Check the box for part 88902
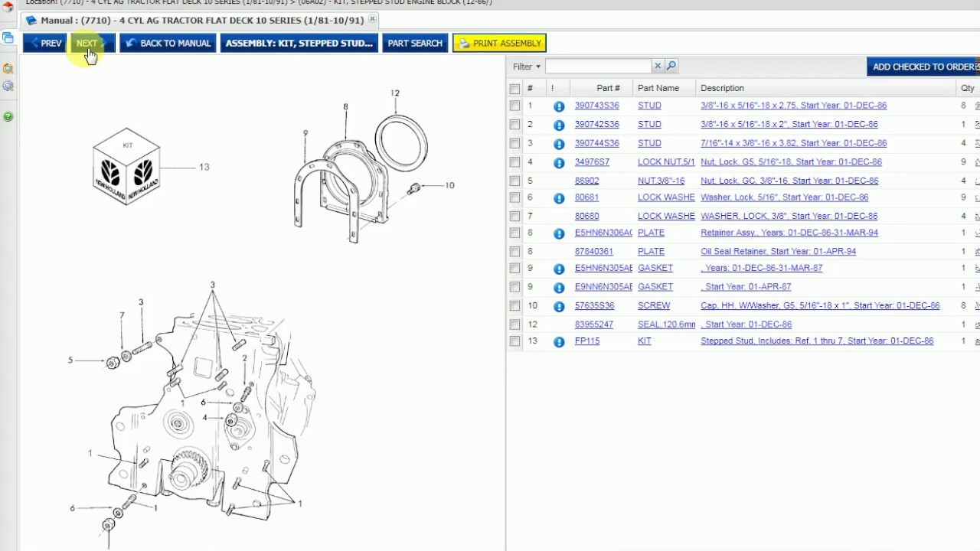Screen dimensions: 980x551 (x=514, y=181)
